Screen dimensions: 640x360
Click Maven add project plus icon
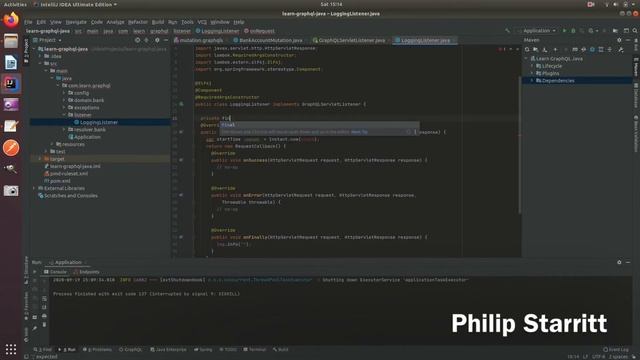555,49
